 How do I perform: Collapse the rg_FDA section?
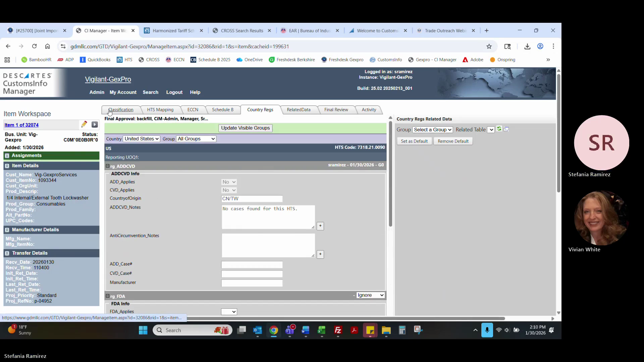(108, 296)
